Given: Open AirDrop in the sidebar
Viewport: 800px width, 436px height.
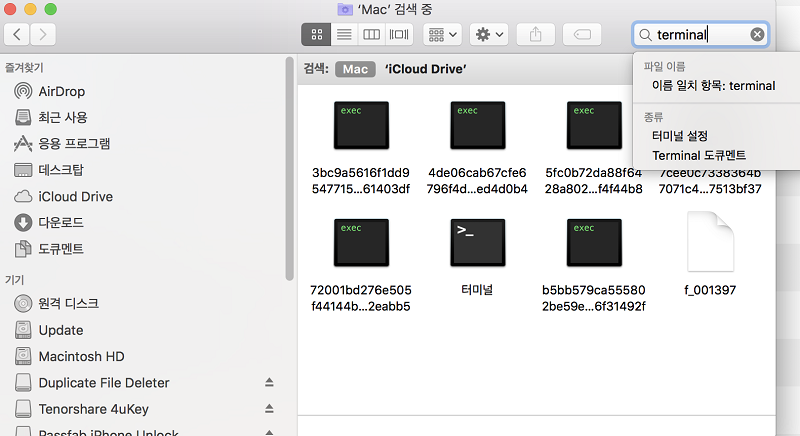Looking at the screenshot, I should tap(61, 91).
